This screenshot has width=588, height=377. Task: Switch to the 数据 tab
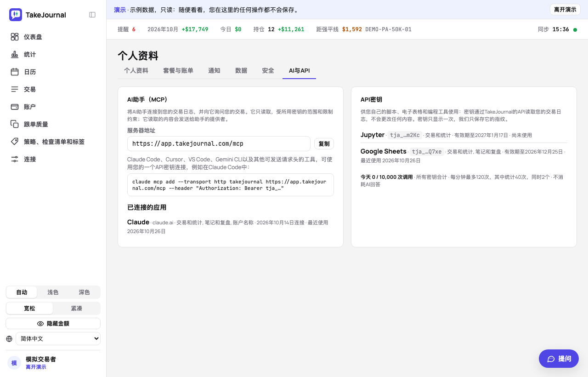(x=241, y=71)
